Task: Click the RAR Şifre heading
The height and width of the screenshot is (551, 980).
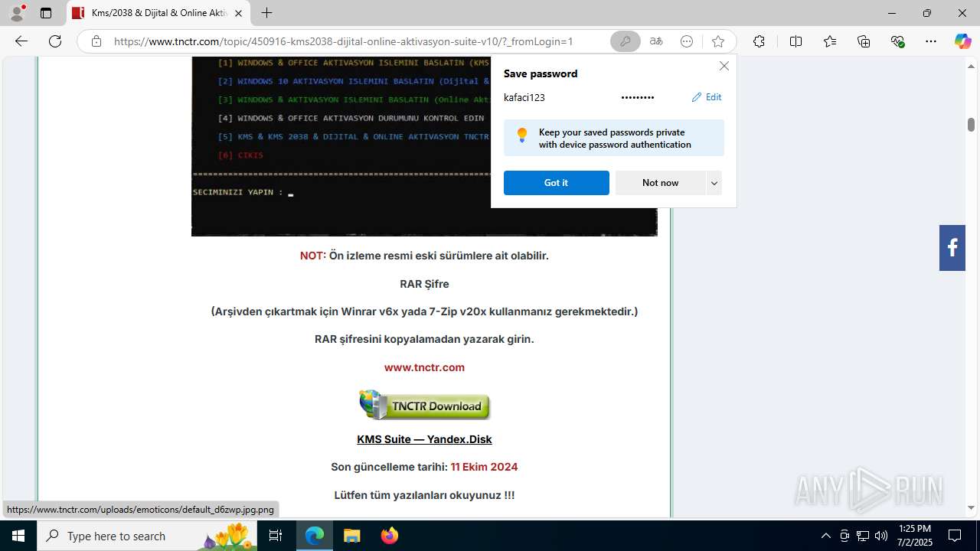Action: tap(424, 284)
